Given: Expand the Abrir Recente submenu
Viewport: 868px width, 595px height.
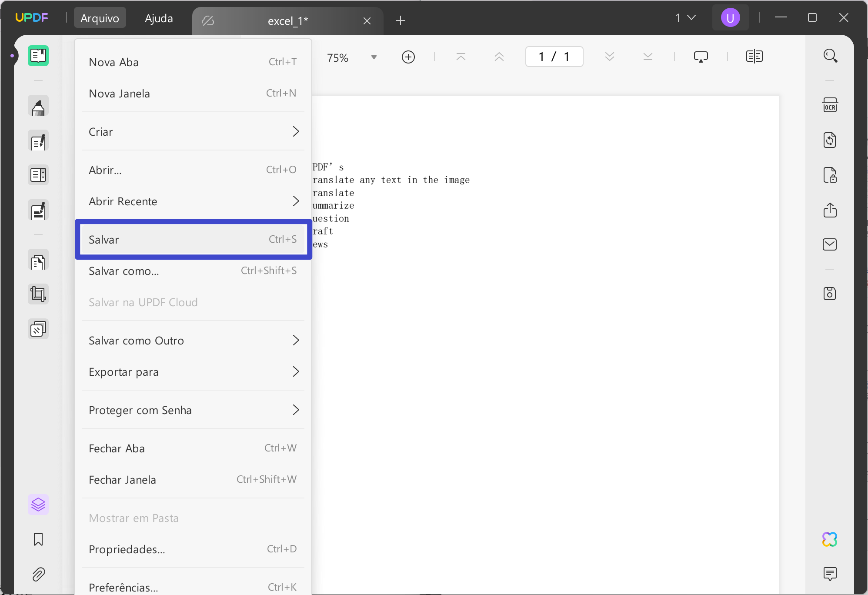Looking at the screenshot, I should pos(193,201).
